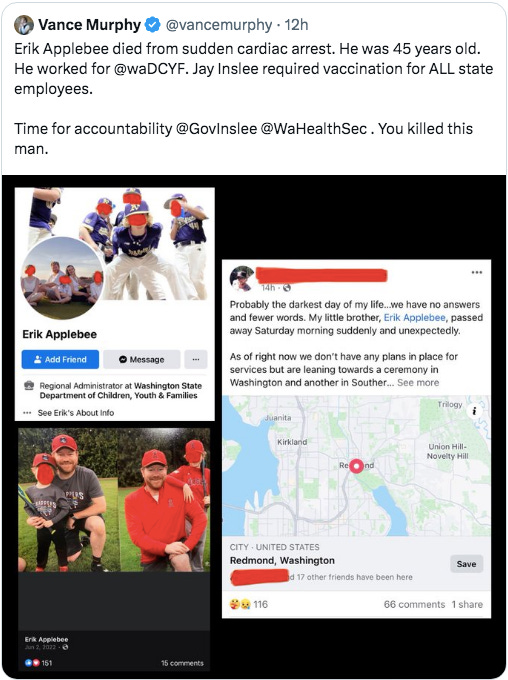Save the Redmond, Washington location
The width and height of the screenshot is (508, 680).
pos(466,564)
